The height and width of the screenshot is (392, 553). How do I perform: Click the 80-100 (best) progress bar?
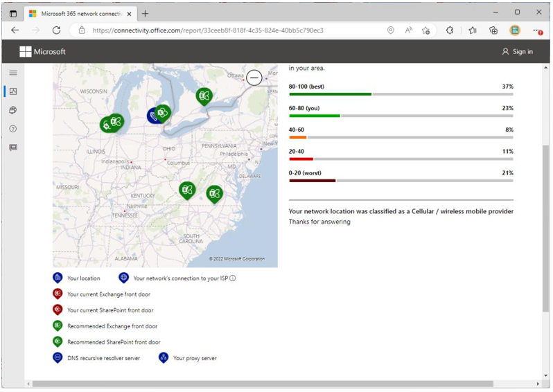tap(401, 94)
